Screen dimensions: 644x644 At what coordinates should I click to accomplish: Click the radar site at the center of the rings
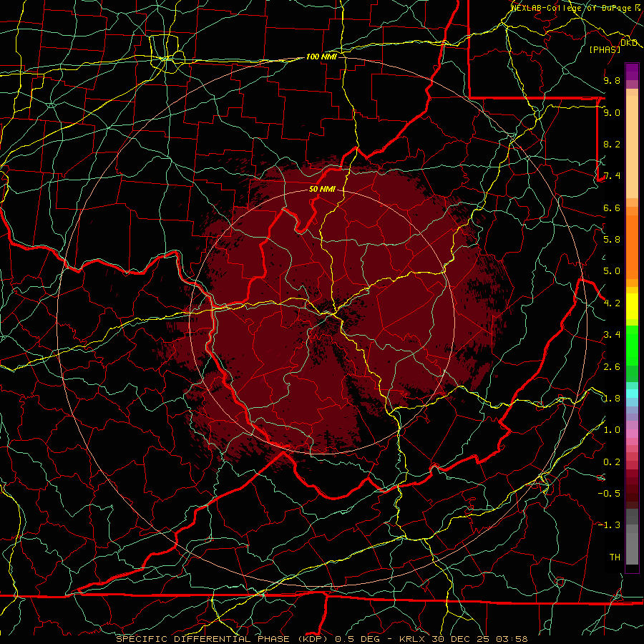[x=323, y=322]
